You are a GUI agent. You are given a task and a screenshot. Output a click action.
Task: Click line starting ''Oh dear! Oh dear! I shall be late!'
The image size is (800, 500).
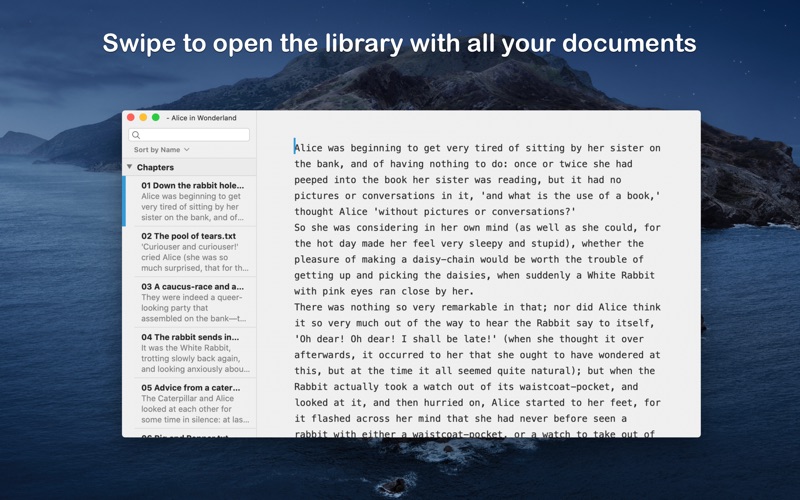[469, 339]
